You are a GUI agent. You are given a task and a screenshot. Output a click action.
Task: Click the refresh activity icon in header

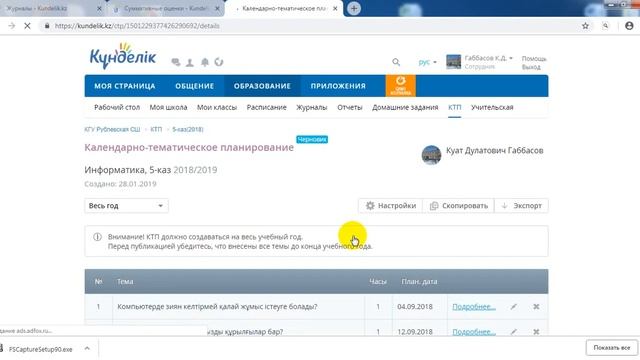tap(219, 62)
